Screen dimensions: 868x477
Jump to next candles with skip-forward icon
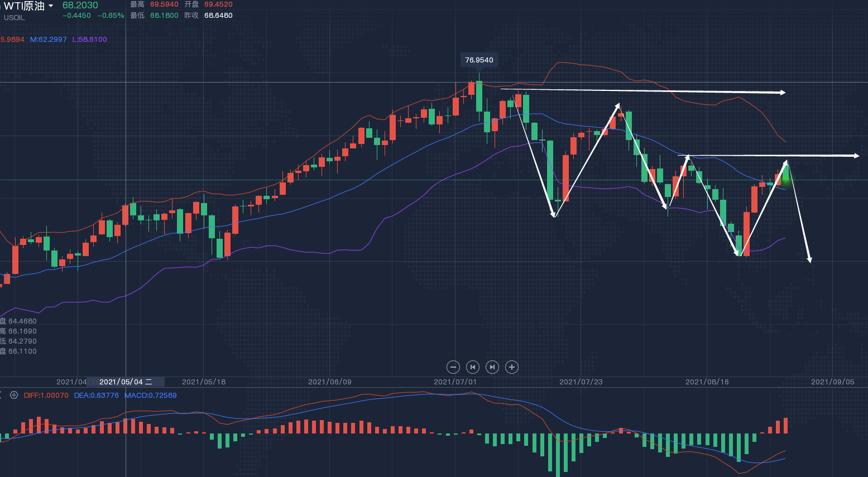tap(492, 367)
